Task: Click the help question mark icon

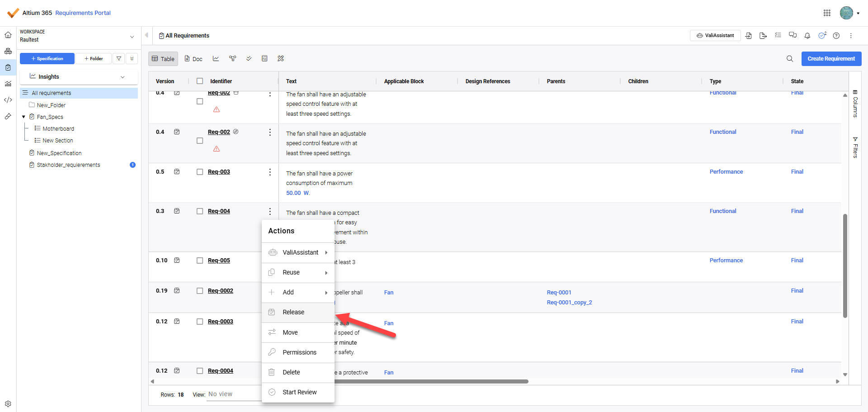Action: [x=836, y=36]
